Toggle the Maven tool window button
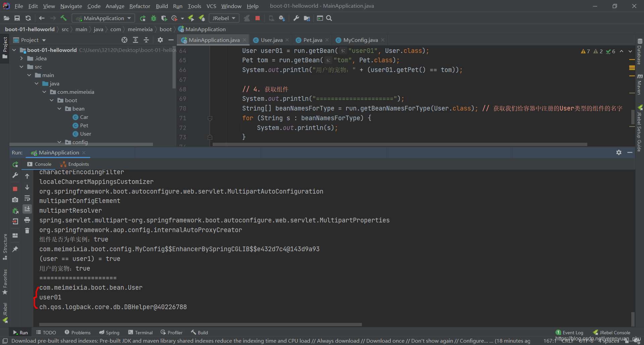 (639, 84)
